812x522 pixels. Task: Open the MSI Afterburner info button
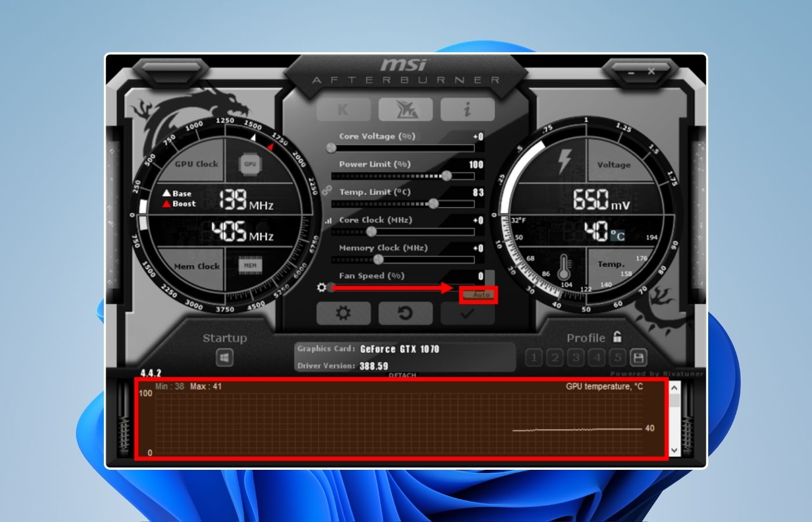[x=467, y=109]
